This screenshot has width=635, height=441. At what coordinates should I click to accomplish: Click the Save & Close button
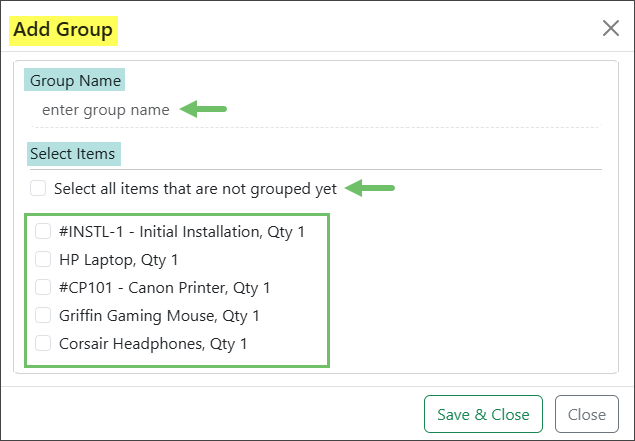[x=483, y=414]
